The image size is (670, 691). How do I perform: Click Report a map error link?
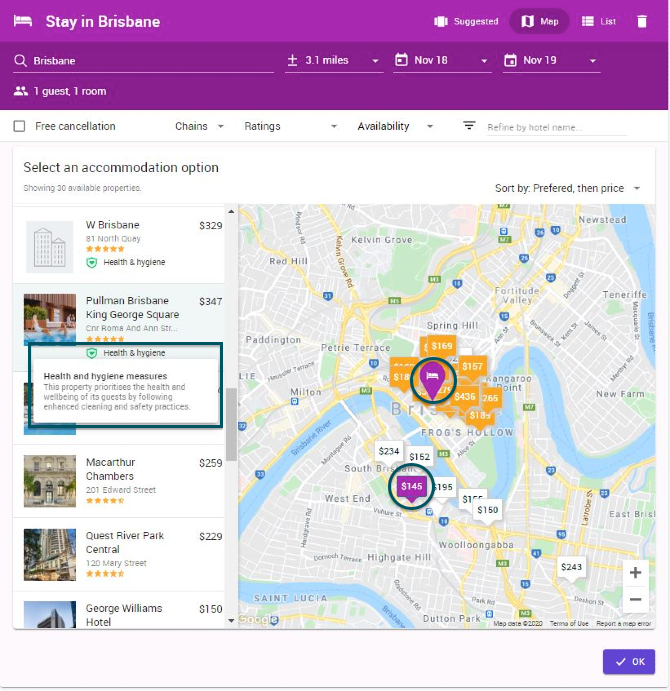[x=623, y=624]
